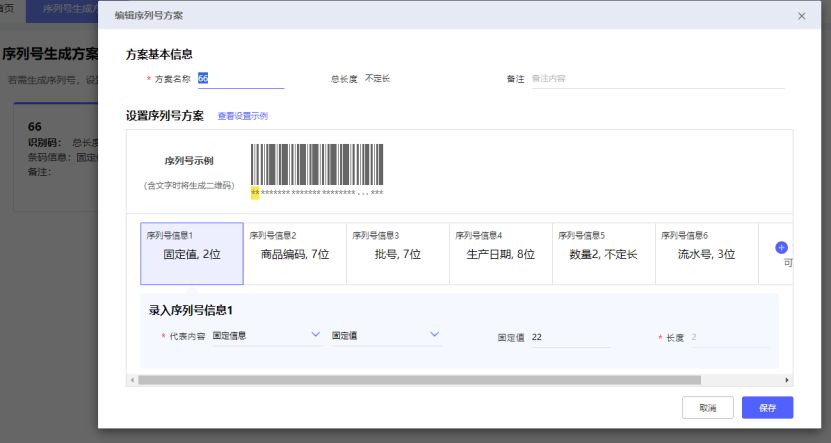Viewport: 831px width, 443px height.
Task: Click the 备注 remarks input field
Action: [656, 78]
